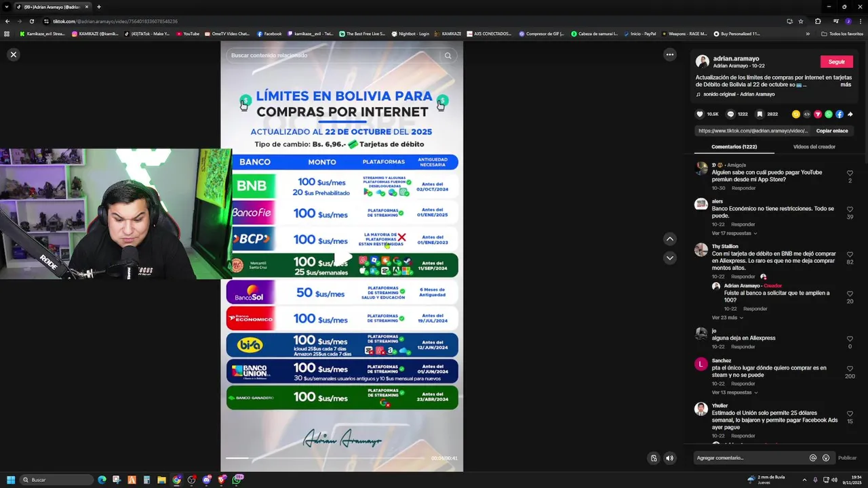Open adrian.aramayo profile avatar
Image resolution: width=868 pixels, height=488 pixels.
703,62
